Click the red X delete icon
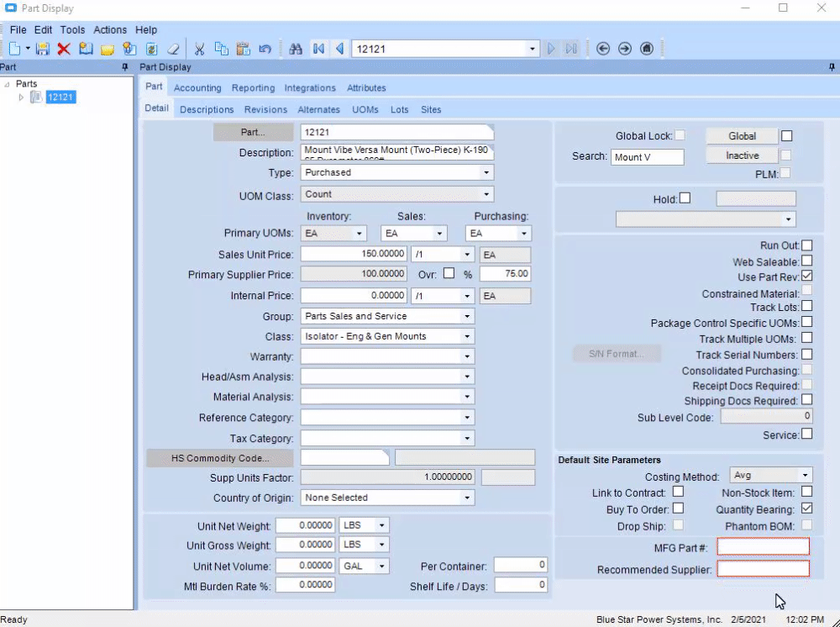840x627 pixels. pos(64,49)
